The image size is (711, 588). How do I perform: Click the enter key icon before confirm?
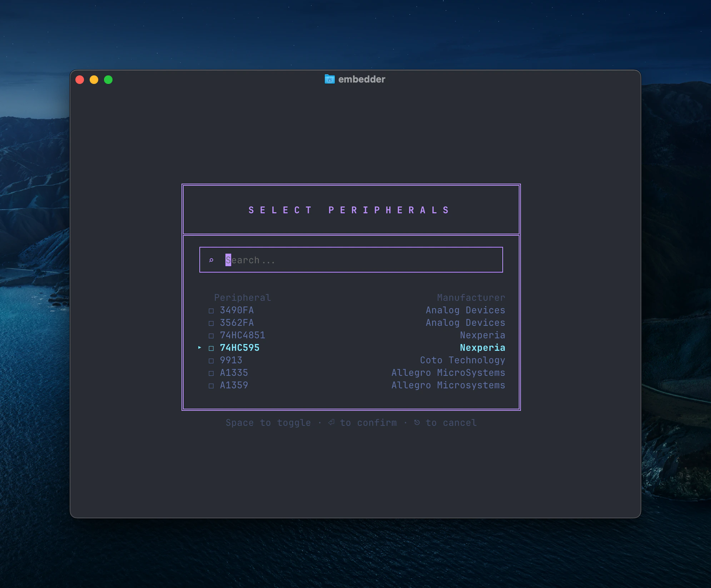[x=331, y=422]
